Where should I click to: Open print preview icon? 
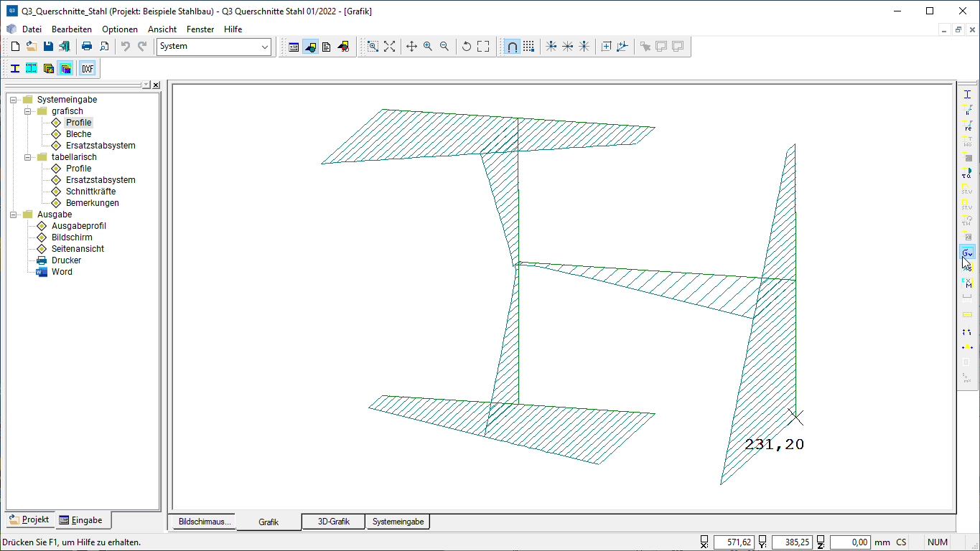pyautogui.click(x=104, y=46)
